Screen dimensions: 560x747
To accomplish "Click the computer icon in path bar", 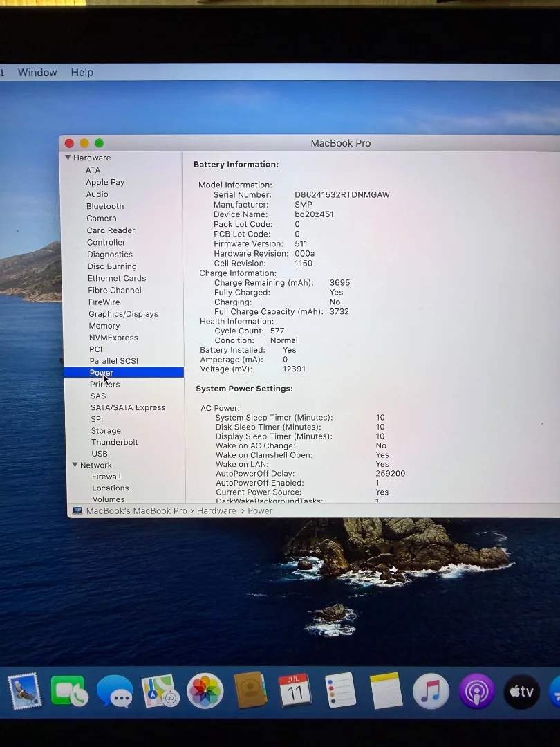I will click(x=77, y=510).
